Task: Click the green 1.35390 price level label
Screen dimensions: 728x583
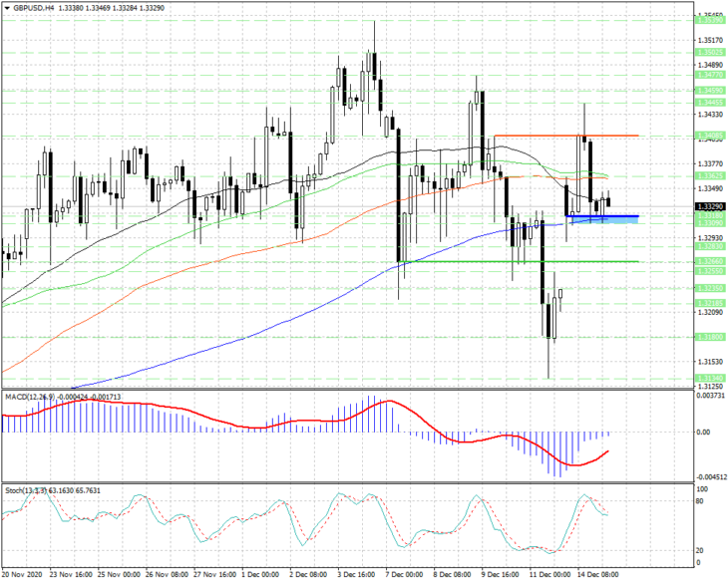Action: click(710, 20)
